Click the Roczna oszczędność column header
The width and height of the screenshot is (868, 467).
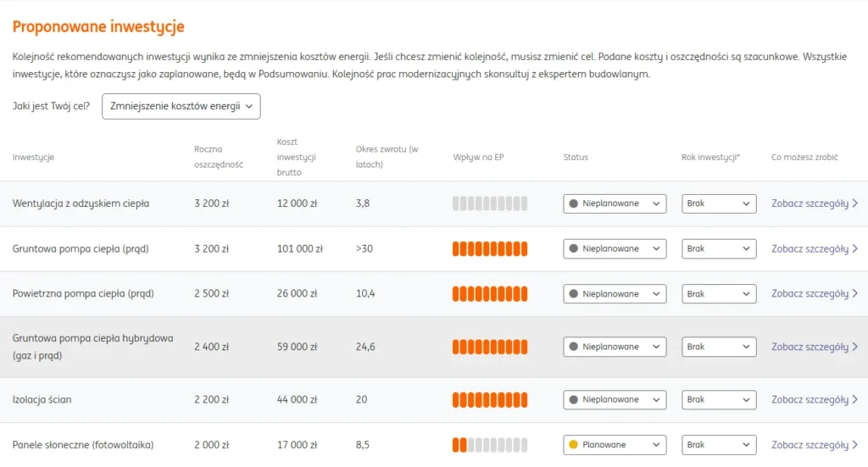(x=218, y=157)
